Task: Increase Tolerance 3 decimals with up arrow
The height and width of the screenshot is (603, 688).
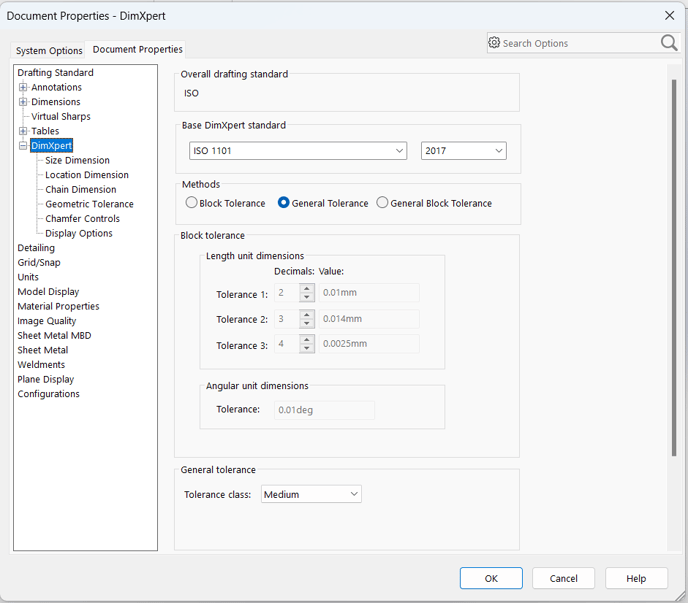Action: pyautogui.click(x=307, y=340)
